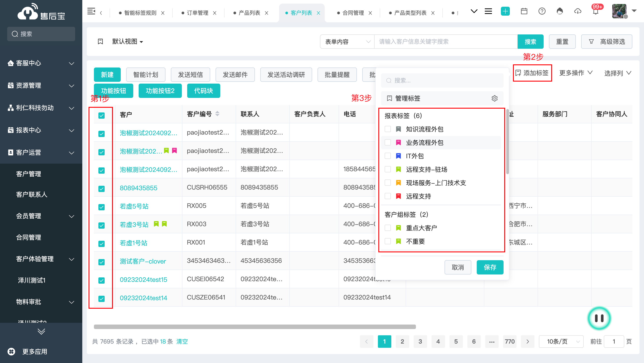This screenshot has height=363, width=644.
Task: Open the 选择列 dropdown
Action: pos(618,73)
